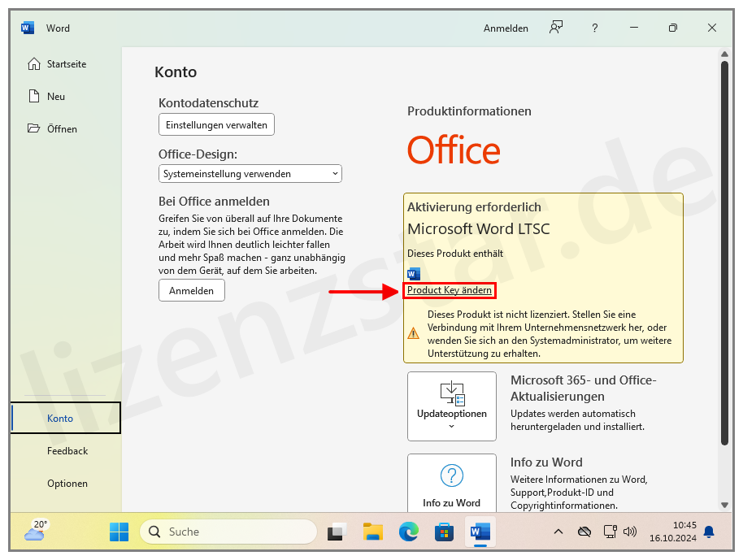Expand the Updateoptionen dropdown button
The height and width of the screenshot is (560, 743).
point(452,406)
